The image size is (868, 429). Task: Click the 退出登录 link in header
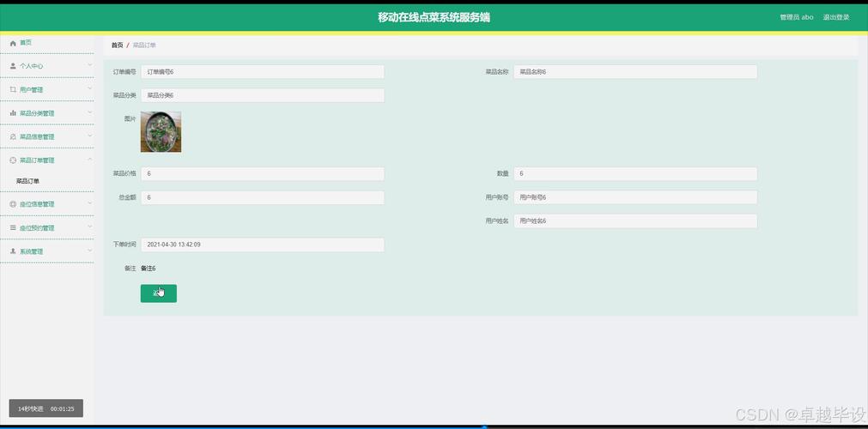835,17
